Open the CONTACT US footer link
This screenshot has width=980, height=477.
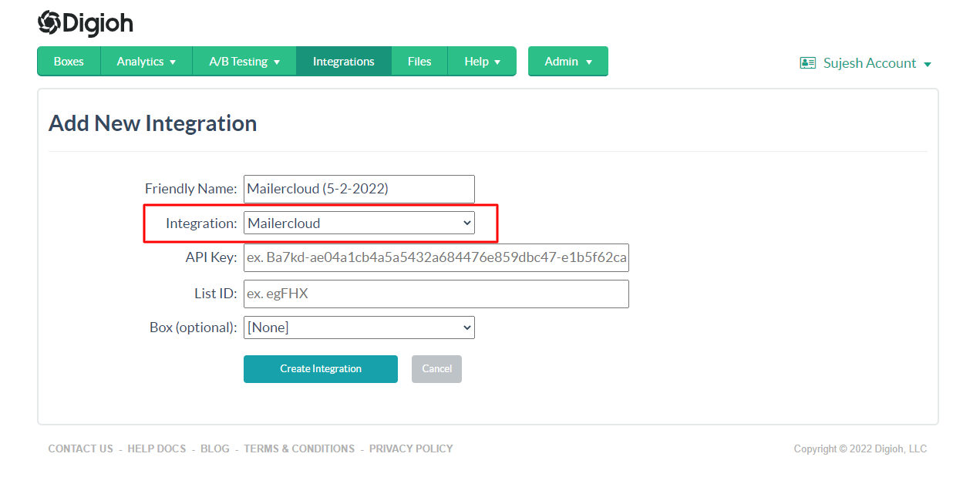[81, 448]
